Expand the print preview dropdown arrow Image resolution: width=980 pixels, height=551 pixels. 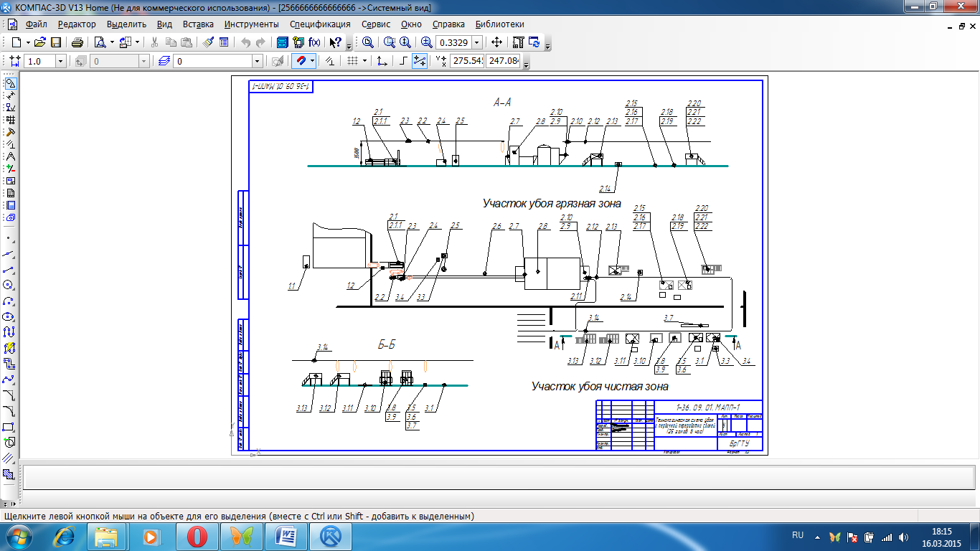112,42
